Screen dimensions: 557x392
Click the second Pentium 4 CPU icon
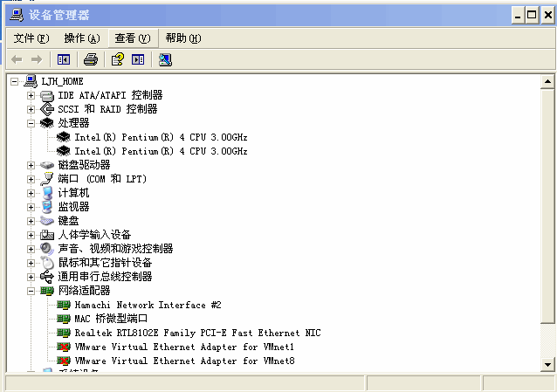[x=64, y=151]
